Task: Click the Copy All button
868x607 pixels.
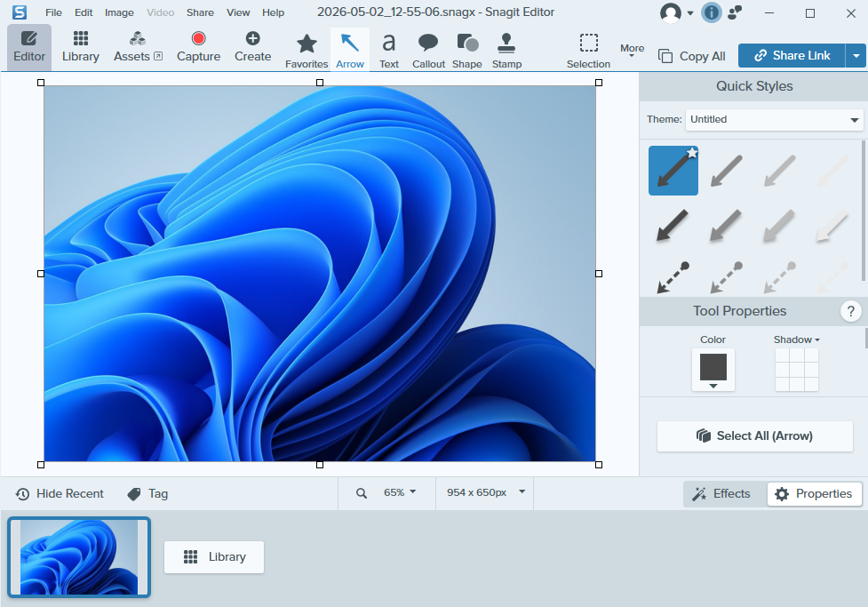Action: [x=692, y=56]
